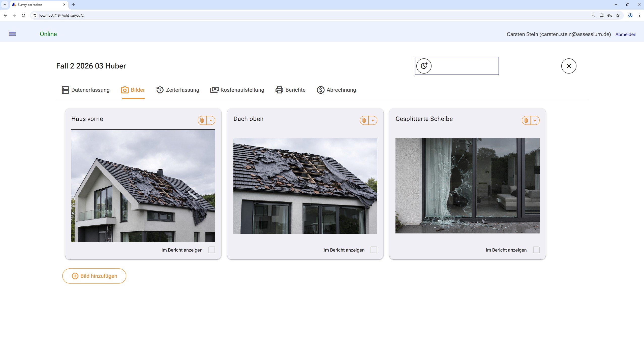Close survey with the circled X button

pos(569,66)
